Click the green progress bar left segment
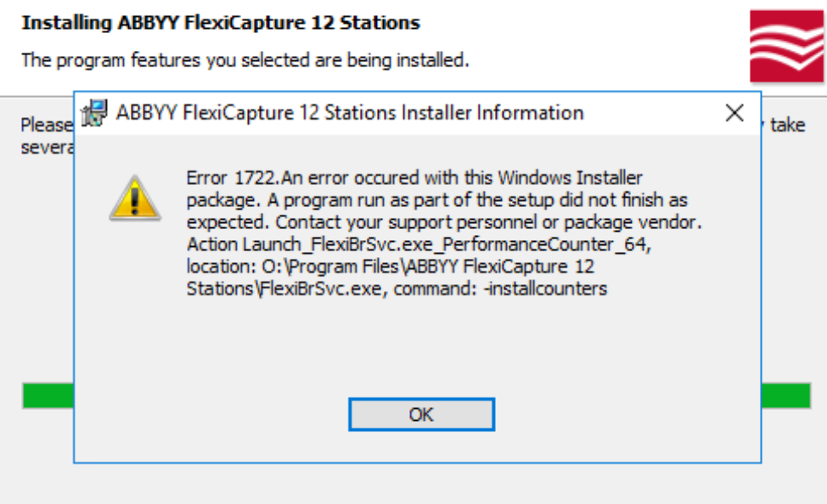Viewport: 827px width, 504px height. point(48,395)
